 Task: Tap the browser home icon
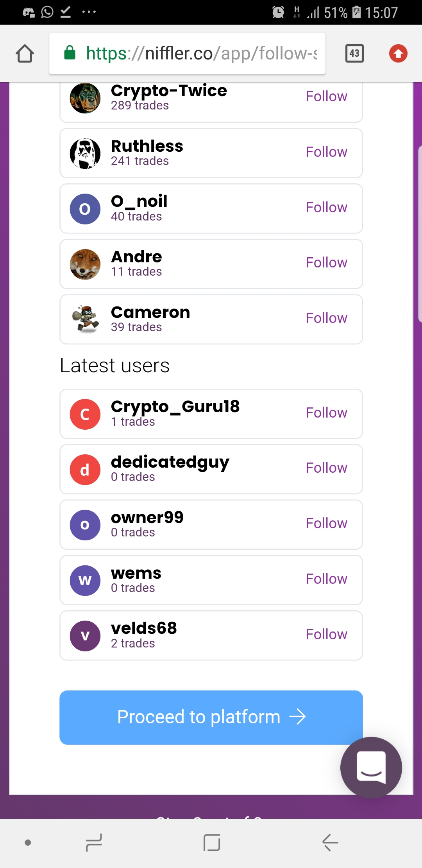(x=25, y=54)
